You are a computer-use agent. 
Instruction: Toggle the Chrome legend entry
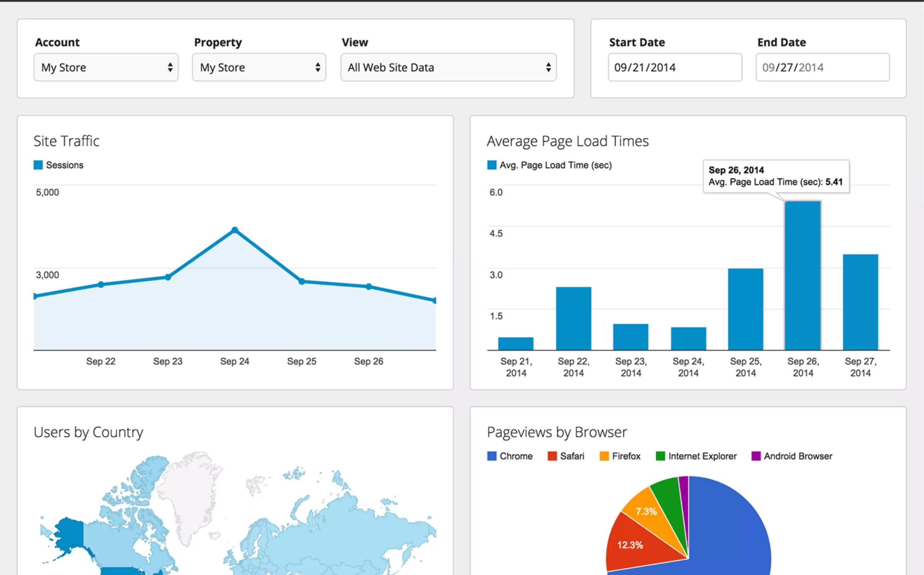point(510,456)
